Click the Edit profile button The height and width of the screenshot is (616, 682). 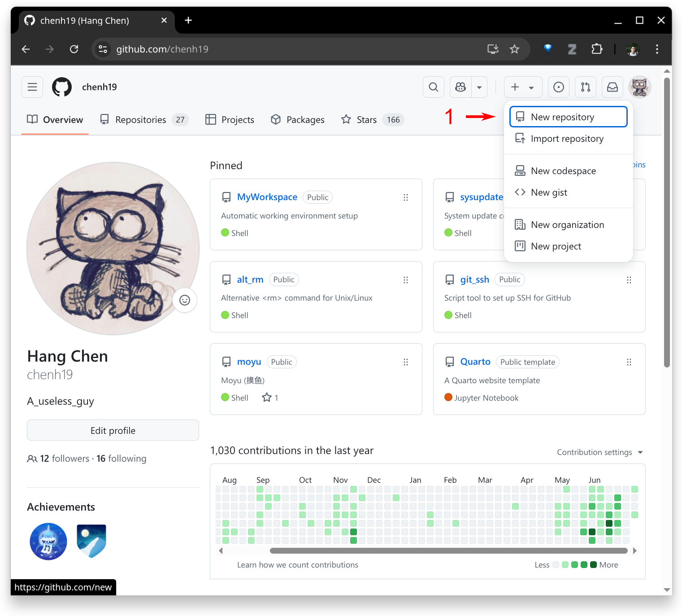(113, 431)
